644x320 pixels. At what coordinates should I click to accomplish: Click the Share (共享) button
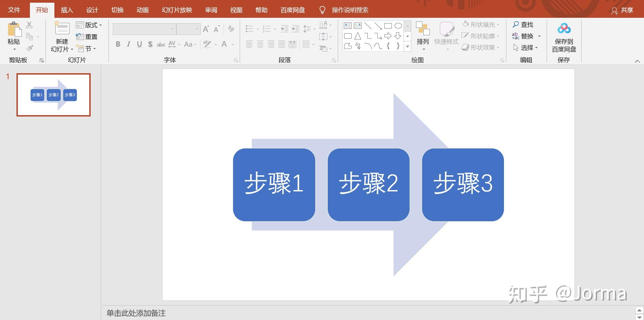[622, 10]
